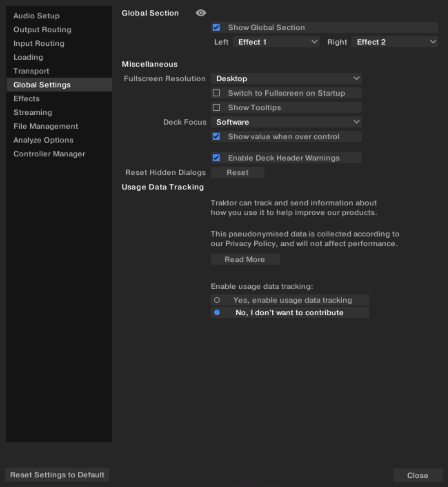Click Reset Settings to Default
This screenshot has width=448, height=487.
[x=57, y=475]
